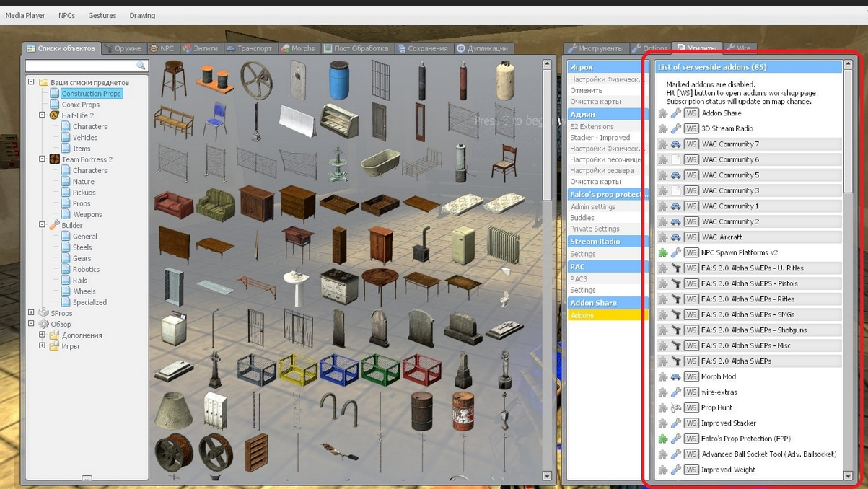Toggle green puzzle piece for NPC Spawn Platforms v2
Image resolution: width=868 pixels, height=489 pixels.
tap(663, 252)
